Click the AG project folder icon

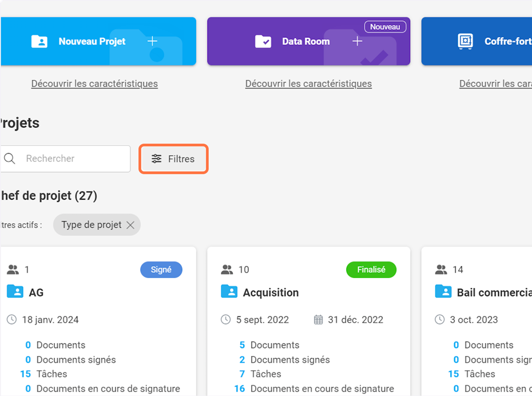pos(15,292)
